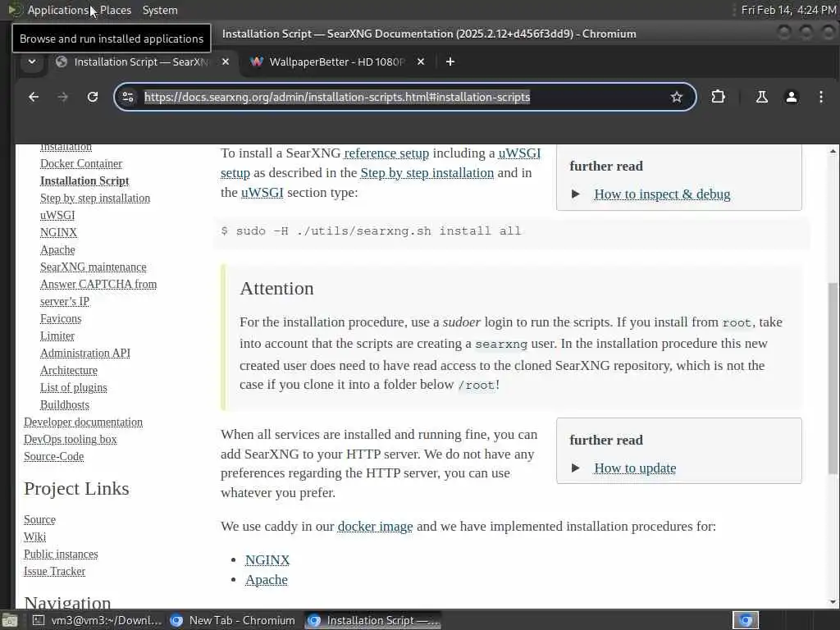Open uWSGI sidebar entry
The width and height of the screenshot is (840, 630).
[x=57, y=215]
